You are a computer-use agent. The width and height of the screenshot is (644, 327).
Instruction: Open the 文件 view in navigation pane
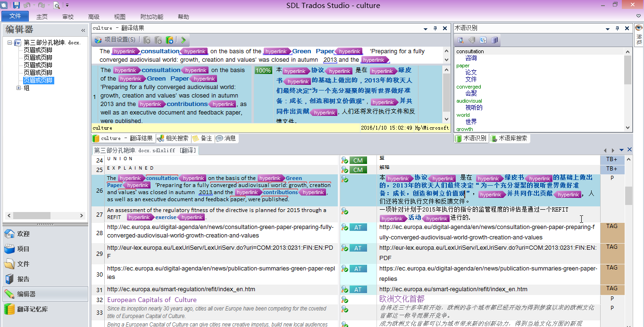tap(45, 264)
